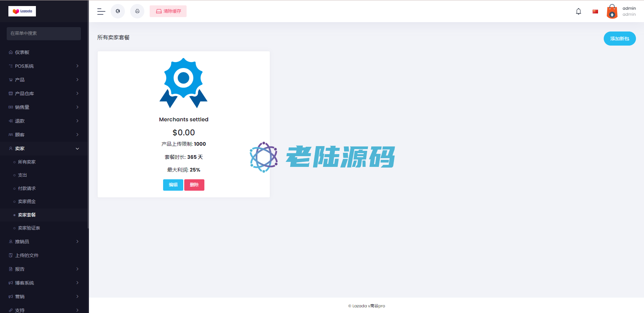Image resolution: width=644 pixels, height=313 pixels.
Task: Open 所有卖家 submenu item
Action: click(27, 162)
